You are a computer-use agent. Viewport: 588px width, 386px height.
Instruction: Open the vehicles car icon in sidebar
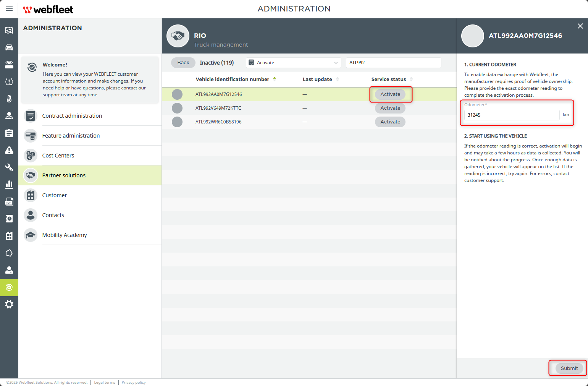click(9, 47)
